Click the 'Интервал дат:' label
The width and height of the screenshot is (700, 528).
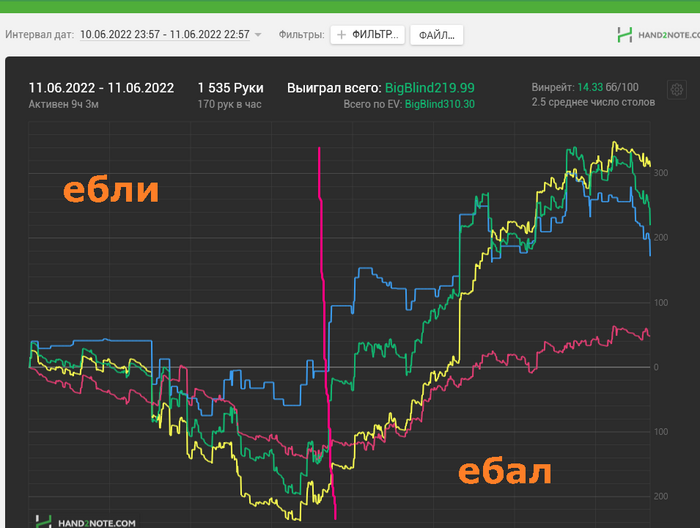click(x=40, y=34)
